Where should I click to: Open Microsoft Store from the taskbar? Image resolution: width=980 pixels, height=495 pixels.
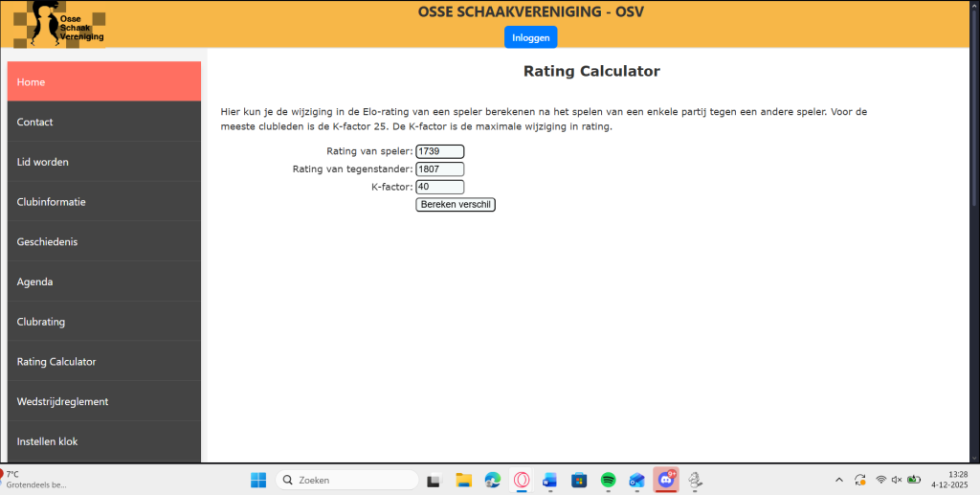[x=579, y=480]
